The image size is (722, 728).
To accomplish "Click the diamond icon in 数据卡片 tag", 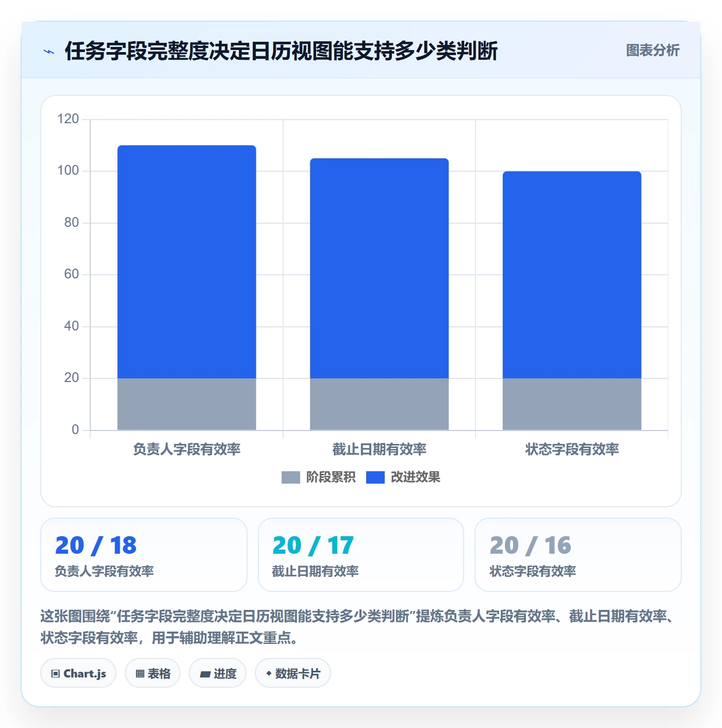I will 269,673.
